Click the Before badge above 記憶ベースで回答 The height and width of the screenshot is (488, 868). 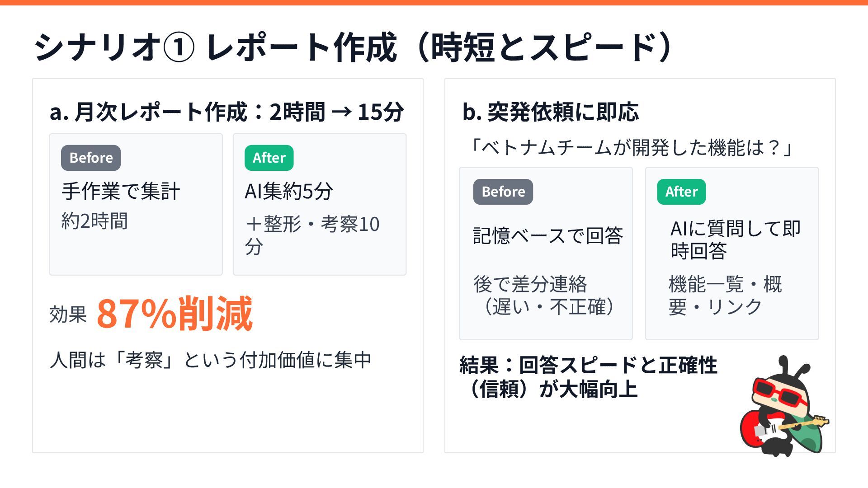pos(503,192)
